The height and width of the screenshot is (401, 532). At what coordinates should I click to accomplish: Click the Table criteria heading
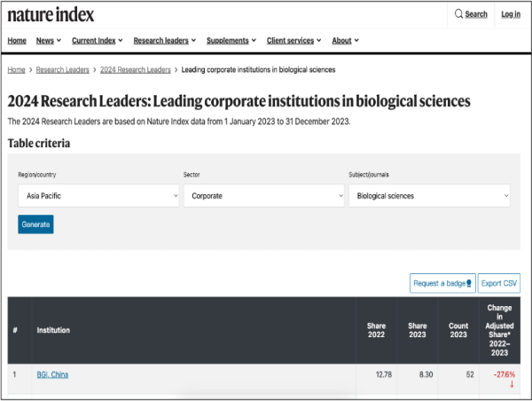click(39, 144)
